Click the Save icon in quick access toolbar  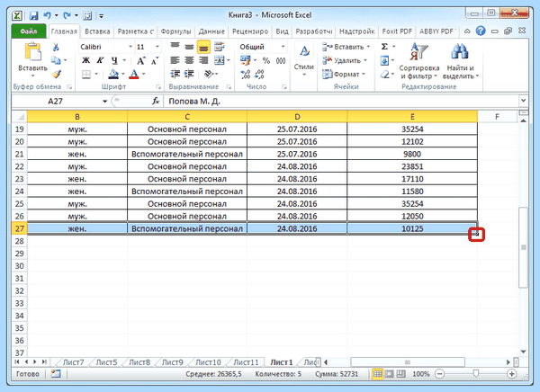33,15
